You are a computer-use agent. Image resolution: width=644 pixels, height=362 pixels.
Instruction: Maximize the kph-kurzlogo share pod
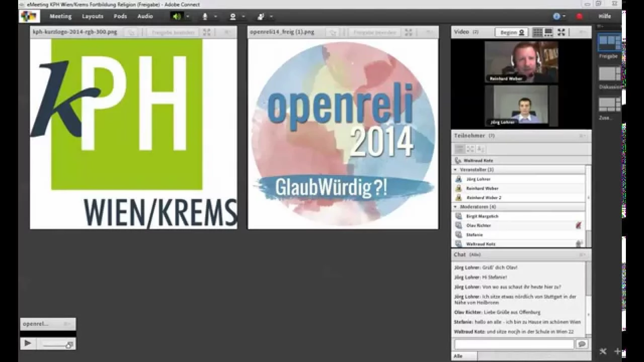pos(207,32)
